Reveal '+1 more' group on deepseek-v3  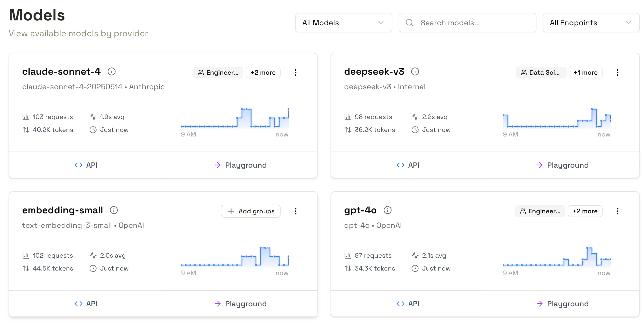click(x=585, y=73)
